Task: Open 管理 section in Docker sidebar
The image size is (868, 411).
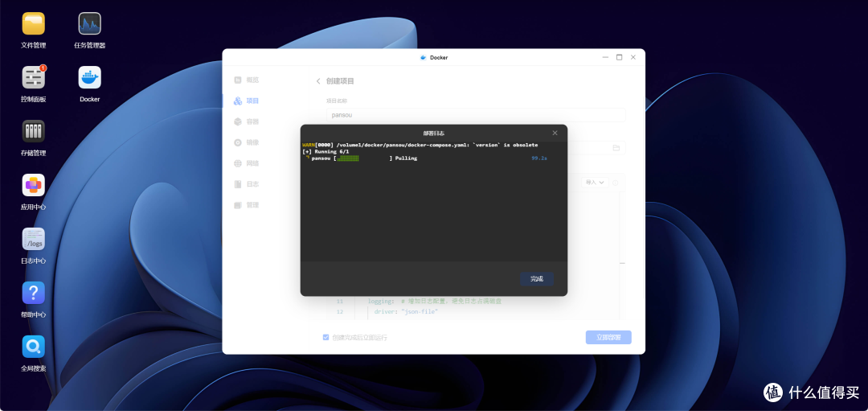Action: [247, 205]
